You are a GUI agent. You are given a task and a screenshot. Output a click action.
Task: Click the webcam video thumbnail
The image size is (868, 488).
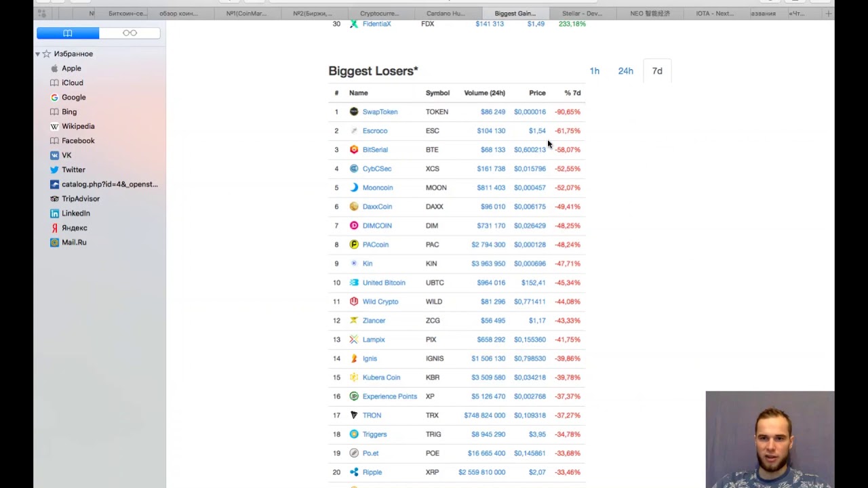tap(770, 439)
